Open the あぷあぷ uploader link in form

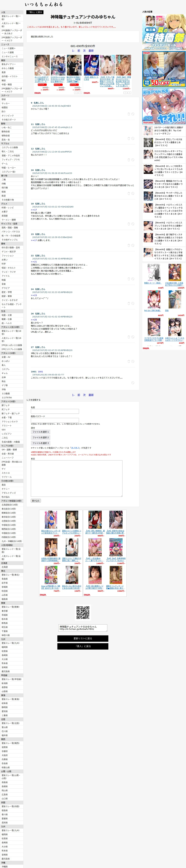pos(76,448)
